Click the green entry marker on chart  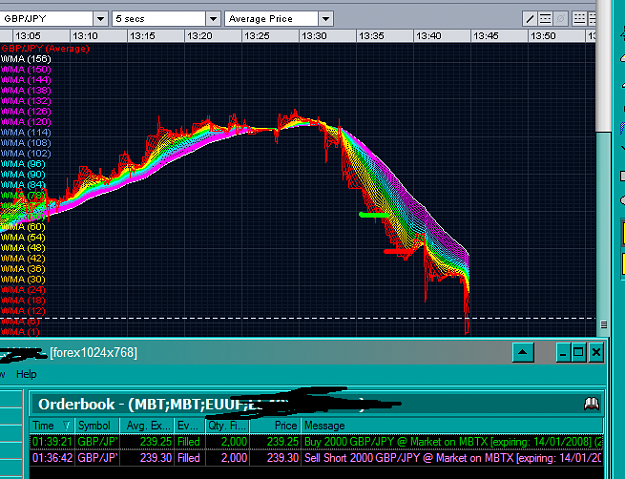click(374, 215)
